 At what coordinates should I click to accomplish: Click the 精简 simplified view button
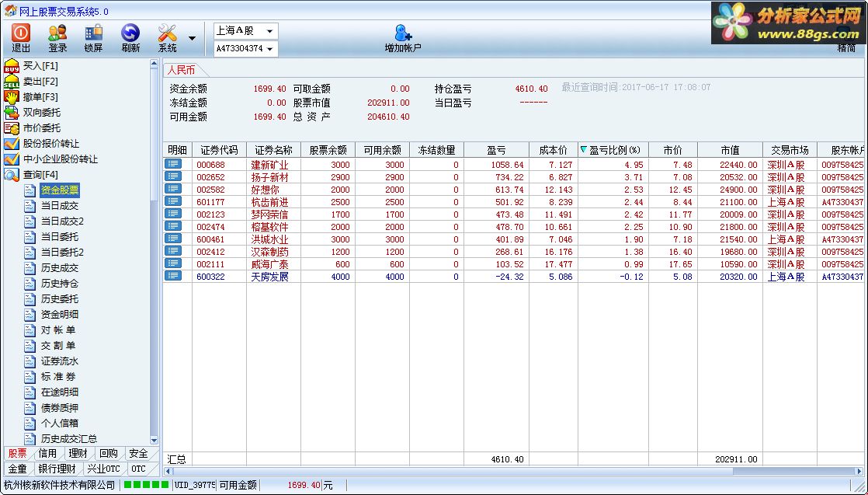pos(845,48)
